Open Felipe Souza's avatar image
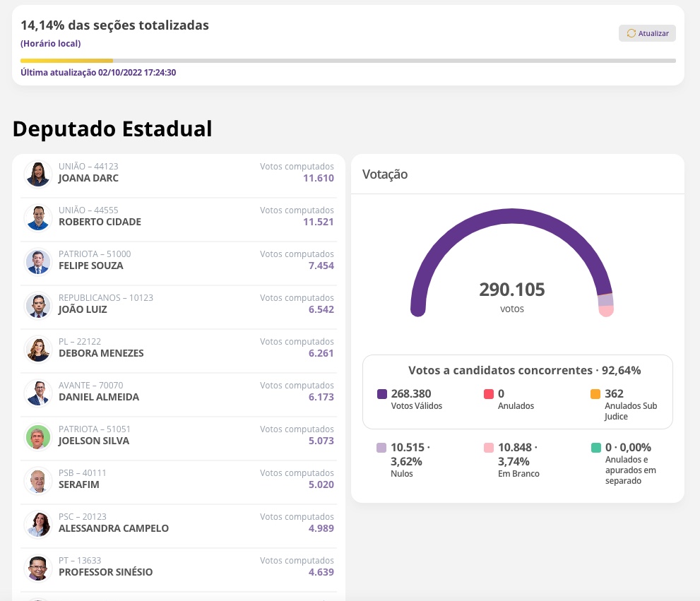The width and height of the screenshot is (700, 601). [x=38, y=261]
